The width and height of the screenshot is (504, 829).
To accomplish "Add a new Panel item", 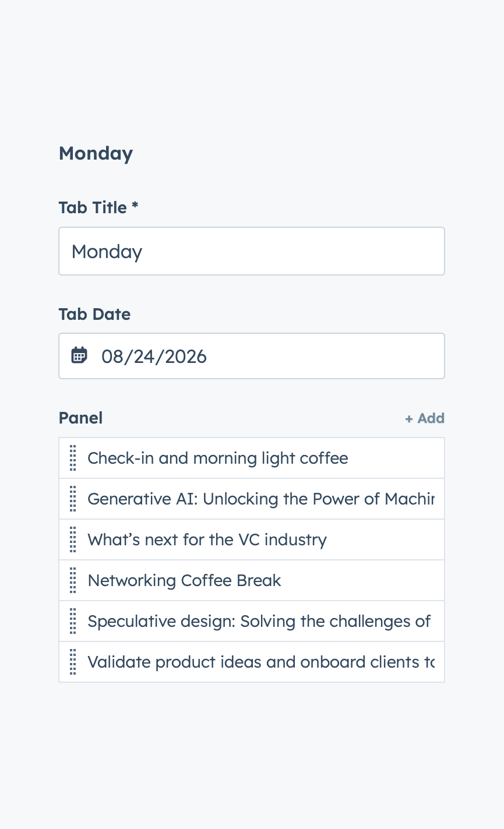I will click(x=425, y=418).
